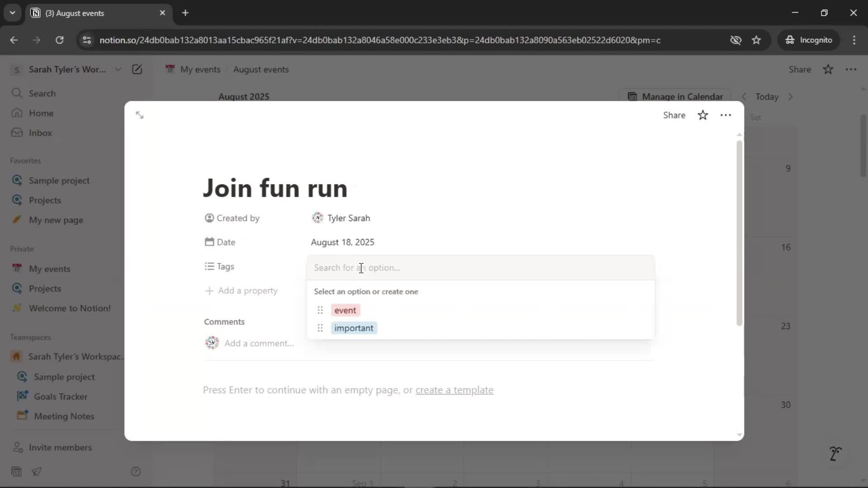Star the August events page in top bar

(828, 70)
